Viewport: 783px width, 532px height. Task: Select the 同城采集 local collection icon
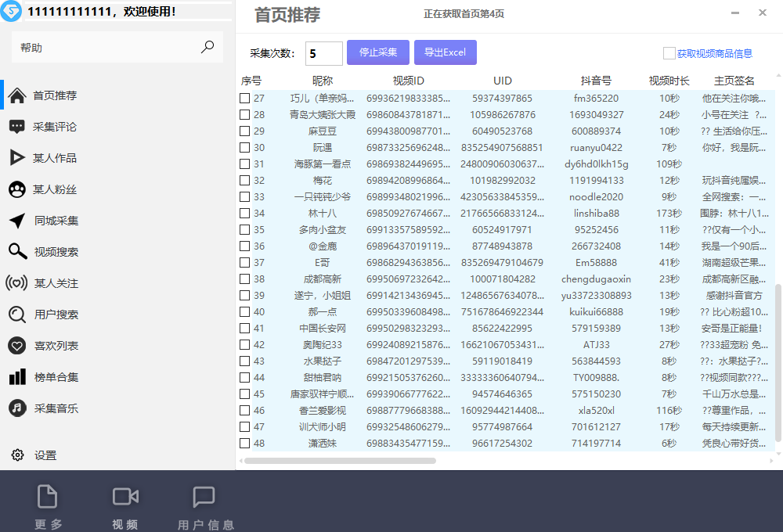pos(17,220)
